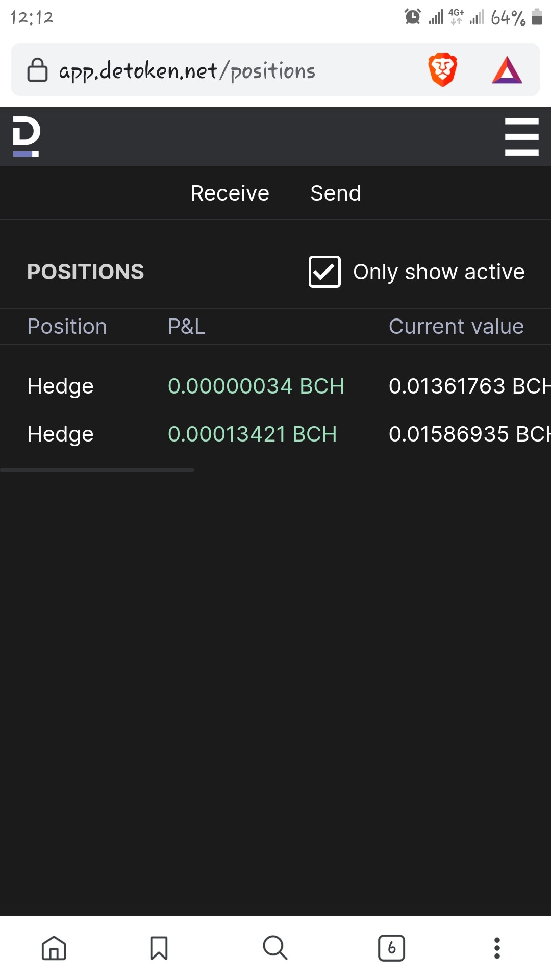Image resolution: width=551 pixels, height=980 pixels.
Task: Click the lock icon in address bar
Action: click(37, 70)
